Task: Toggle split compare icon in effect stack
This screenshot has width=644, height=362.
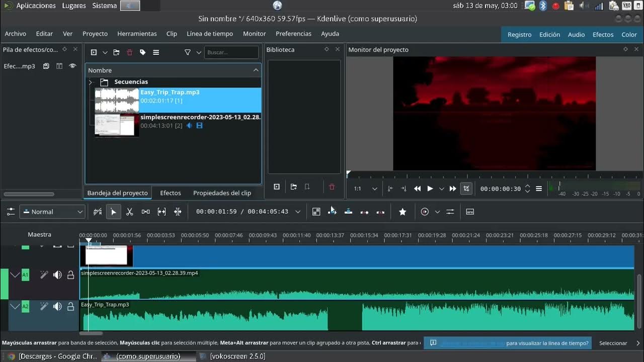Action: click(59, 66)
